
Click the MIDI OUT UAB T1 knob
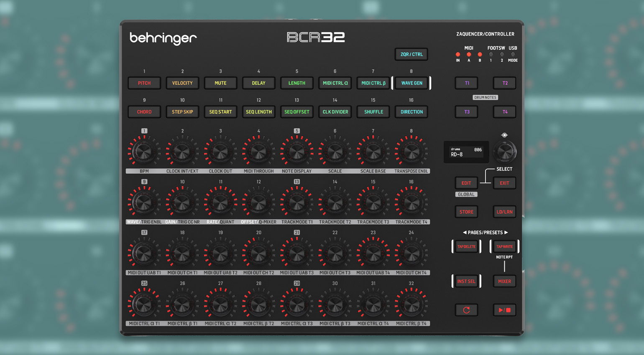coord(144,254)
